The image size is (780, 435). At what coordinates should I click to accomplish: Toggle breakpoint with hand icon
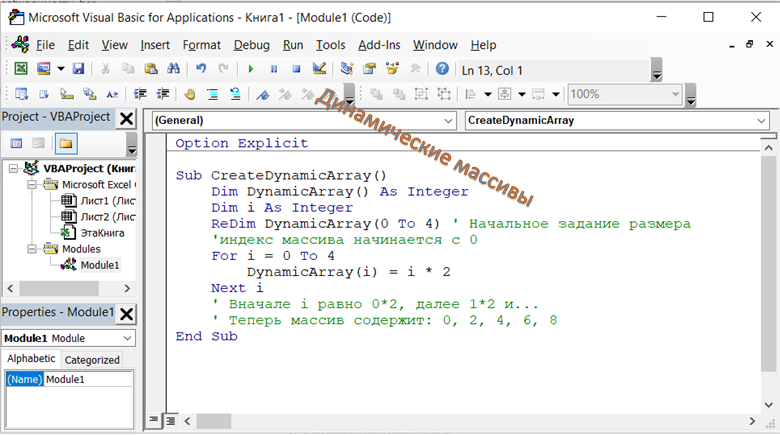tap(190, 94)
